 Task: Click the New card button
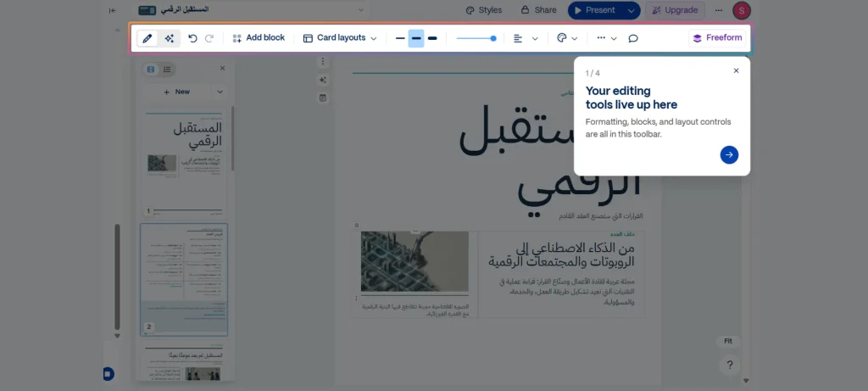coord(176,92)
